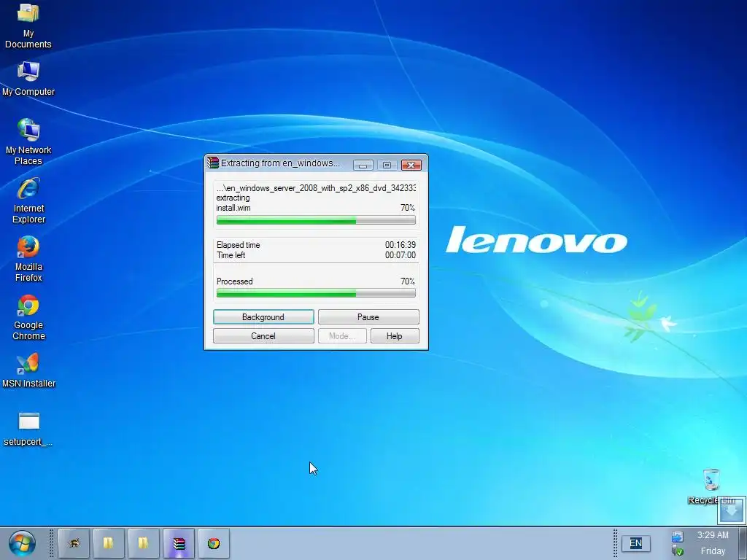This screenshot has height=560, width=747.
Task: Activate the WinRAR taskbar button
Action: (178, 542)
